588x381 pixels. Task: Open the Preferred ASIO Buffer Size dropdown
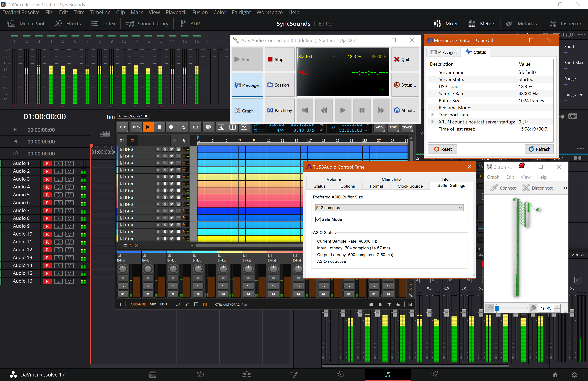(389, 207)
